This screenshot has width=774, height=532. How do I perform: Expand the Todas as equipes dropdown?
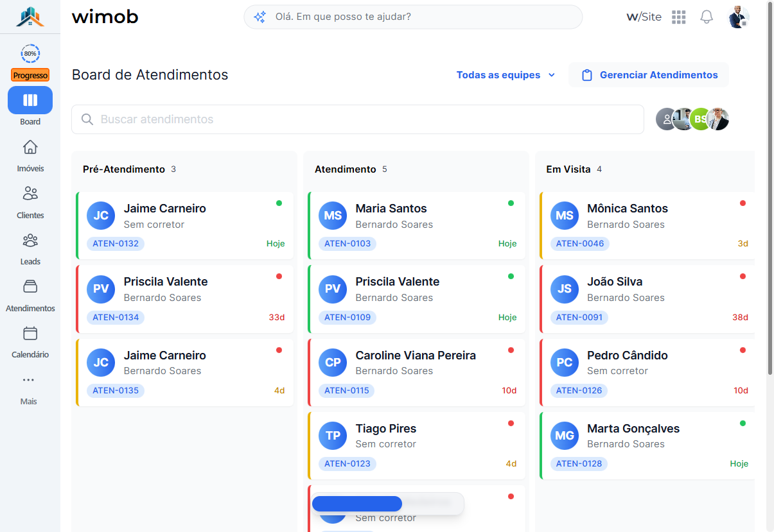506,75
